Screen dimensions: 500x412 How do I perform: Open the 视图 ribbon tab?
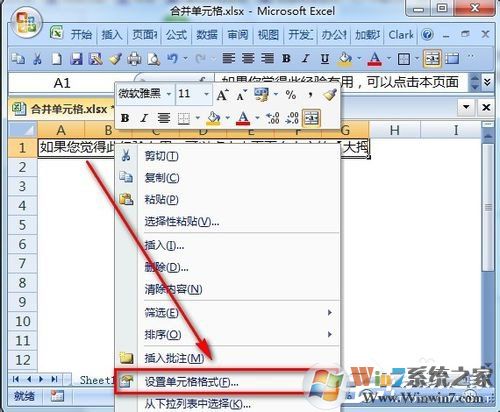click(268, 34)
